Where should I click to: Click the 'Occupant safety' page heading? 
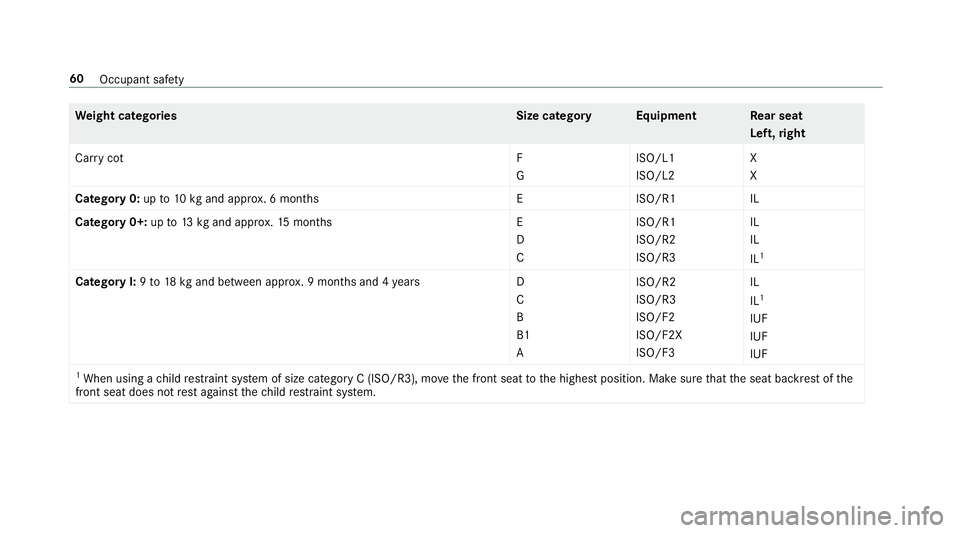click(x=141, y=80)
